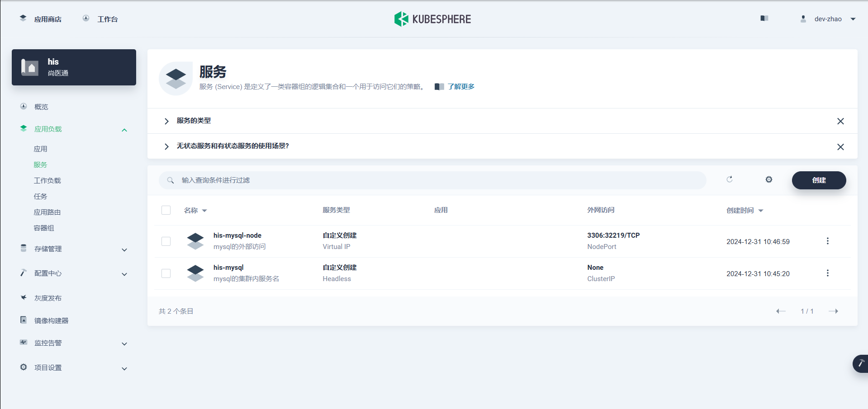Close the 无状态服务和有状态服务 tip

pos(840,147)
